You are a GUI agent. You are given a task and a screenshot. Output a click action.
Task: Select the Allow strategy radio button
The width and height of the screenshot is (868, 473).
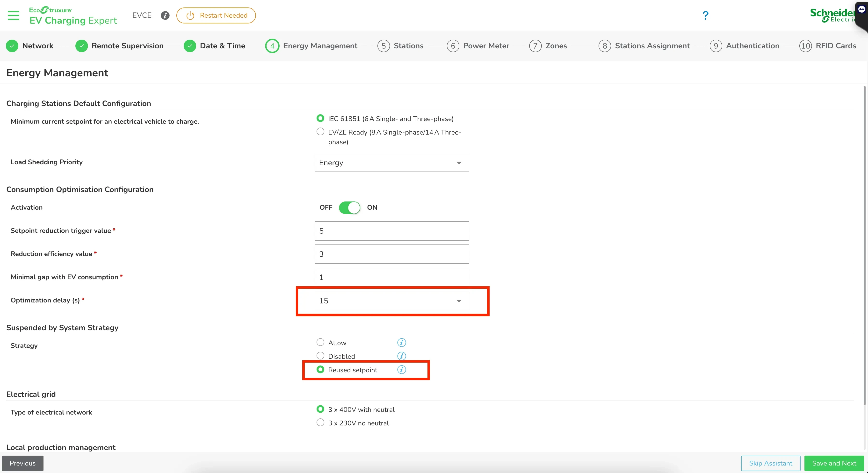click(x=320, y=342)
